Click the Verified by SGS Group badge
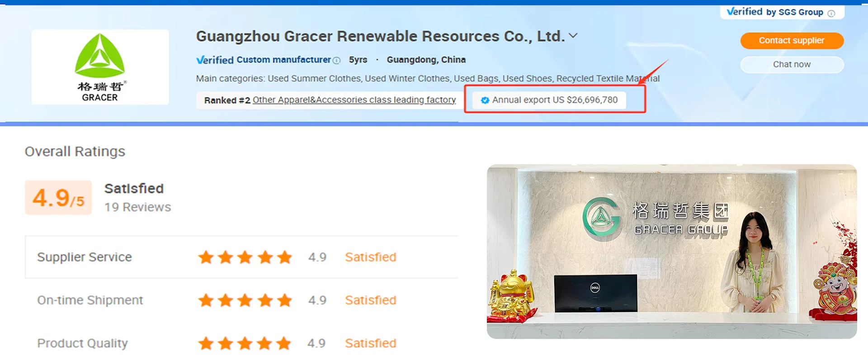Screen dimensions: 868x362 776,12
